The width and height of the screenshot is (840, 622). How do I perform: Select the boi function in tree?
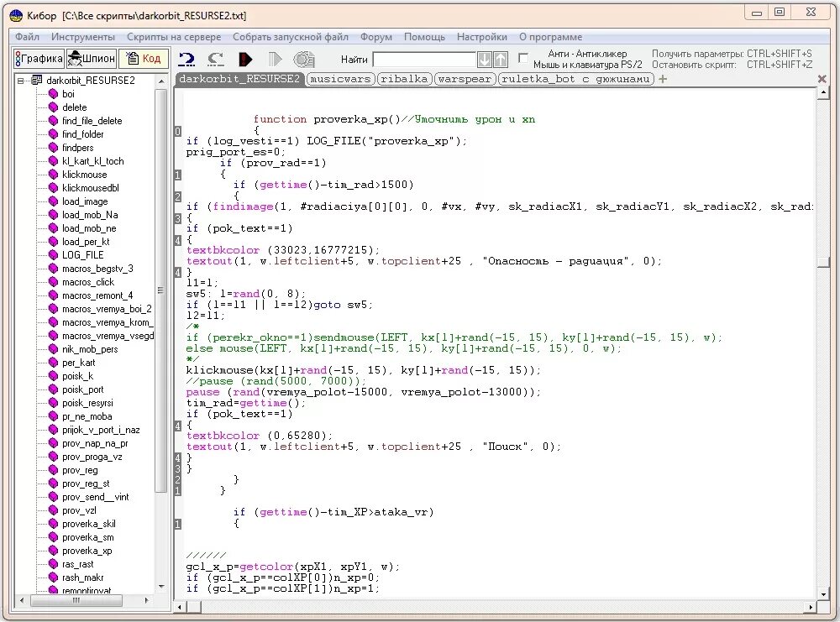click(68, 94)
